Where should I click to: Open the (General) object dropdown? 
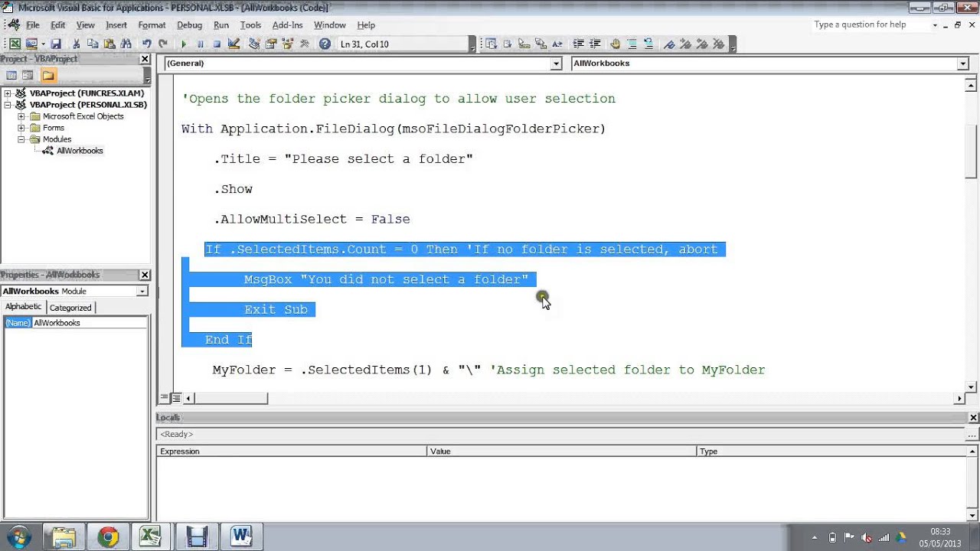click(x=557, y=64)
